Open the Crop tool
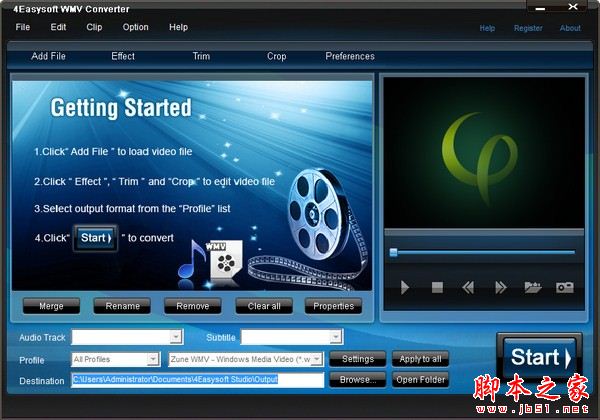 277,56
